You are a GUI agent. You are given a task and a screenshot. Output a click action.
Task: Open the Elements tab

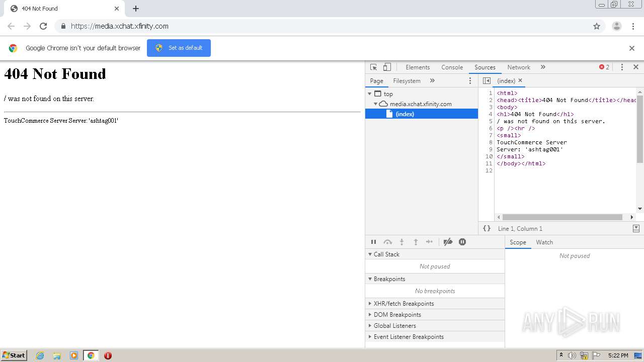point(418,67)
